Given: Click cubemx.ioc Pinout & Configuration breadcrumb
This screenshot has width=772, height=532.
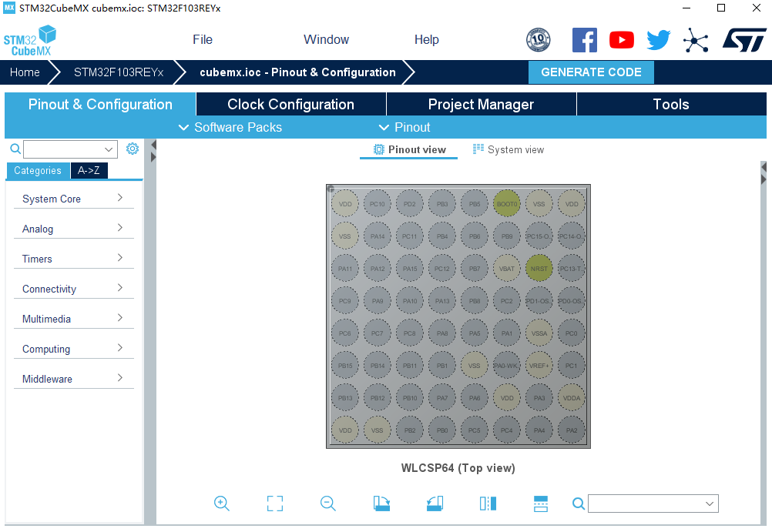Looking at the screenshot, I should point(297,72).
